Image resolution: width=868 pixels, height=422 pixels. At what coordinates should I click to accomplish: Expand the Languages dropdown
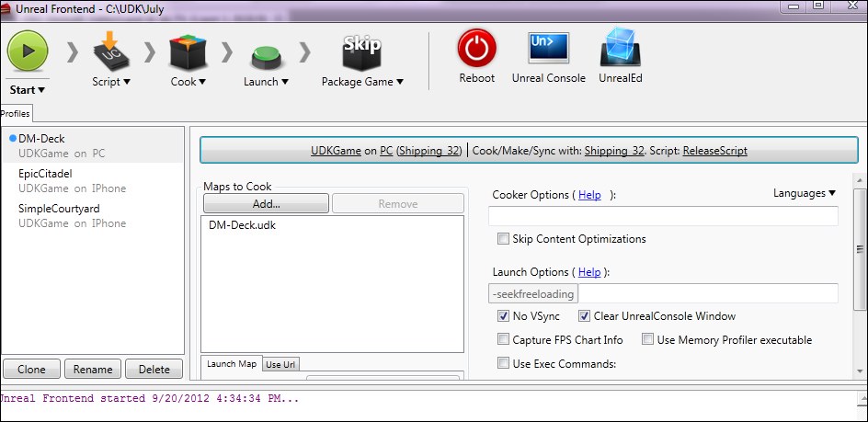click(x=805, y=193)
